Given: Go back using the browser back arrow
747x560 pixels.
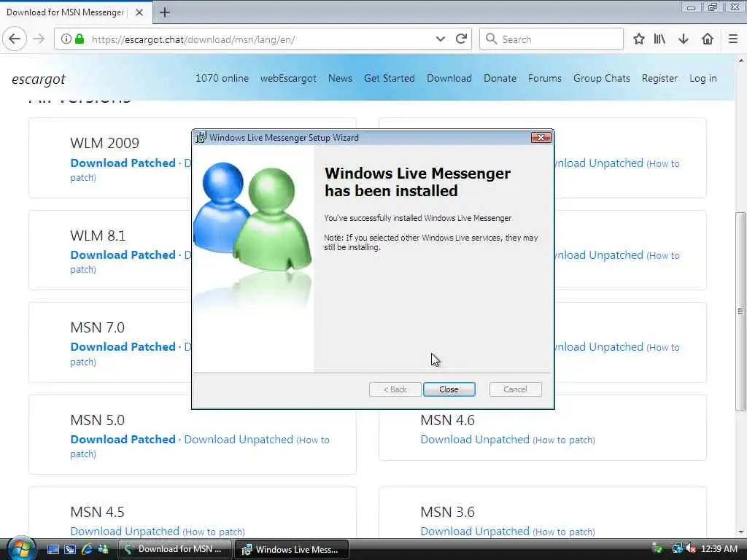Looking at the screenshot, I should 15,39.
